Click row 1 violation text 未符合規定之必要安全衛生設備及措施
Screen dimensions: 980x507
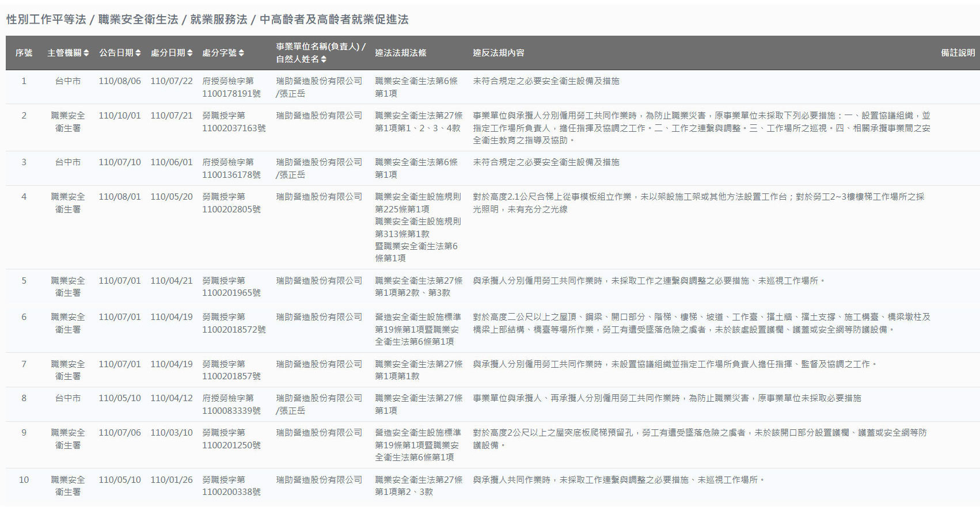pos(546,81)
